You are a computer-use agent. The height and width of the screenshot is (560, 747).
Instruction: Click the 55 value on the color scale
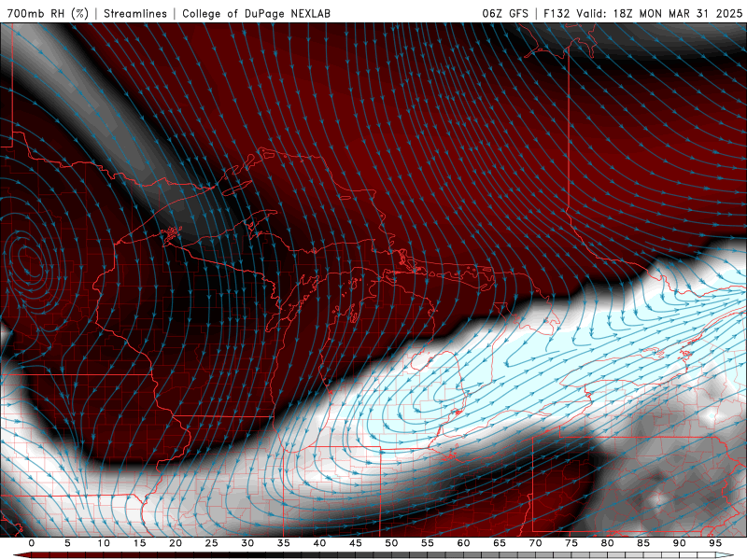point(428,543)
